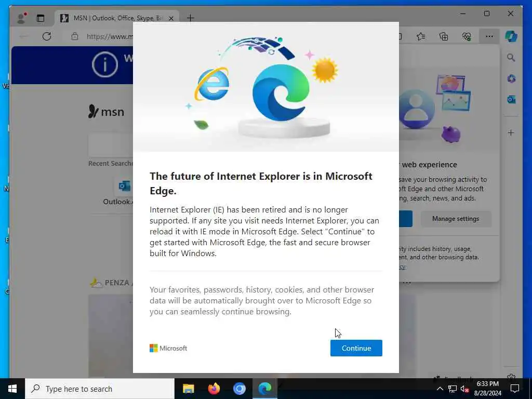Add a sidebar app with plus
532x399 pixels.
[511, 132]
